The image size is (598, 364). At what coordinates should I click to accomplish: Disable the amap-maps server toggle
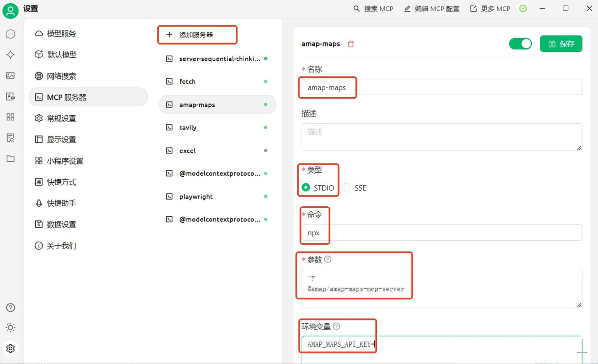pos(520,44)
